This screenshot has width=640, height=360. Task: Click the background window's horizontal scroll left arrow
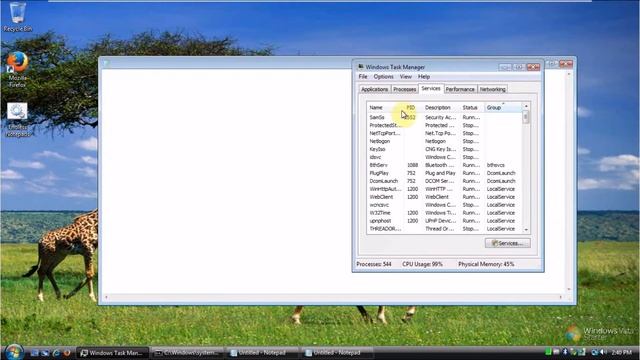click(107, 297)
